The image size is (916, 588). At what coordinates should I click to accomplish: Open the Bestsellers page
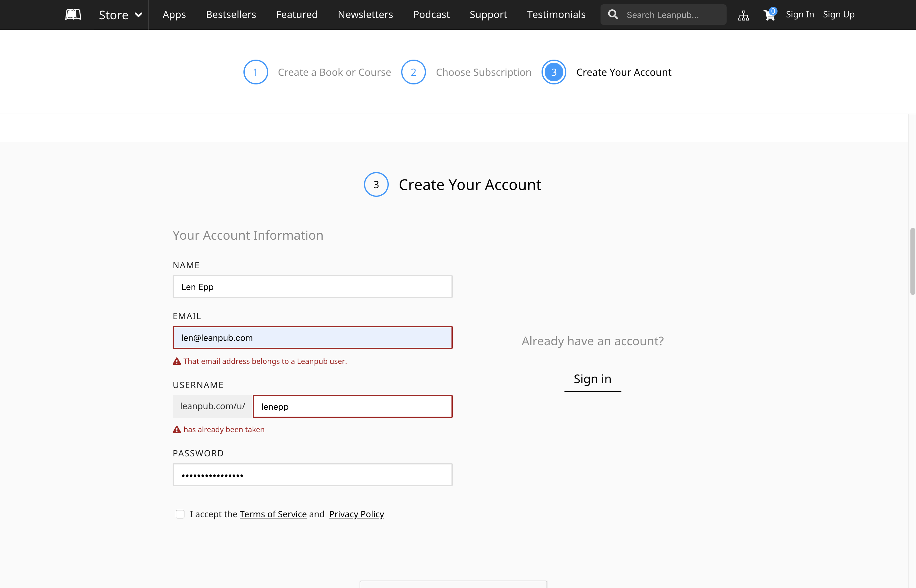click(x=231, y=15)
